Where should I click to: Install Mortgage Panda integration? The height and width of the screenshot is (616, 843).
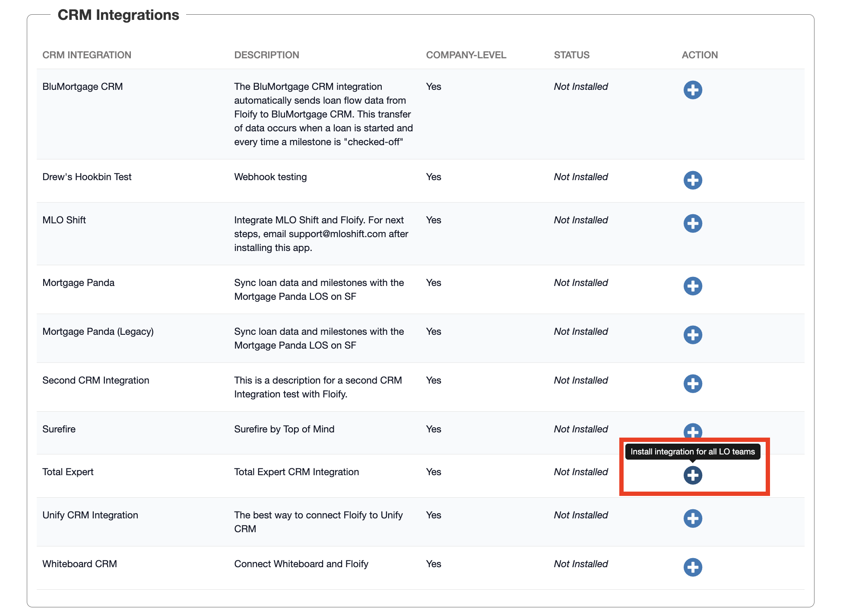(x=692, y=286)
